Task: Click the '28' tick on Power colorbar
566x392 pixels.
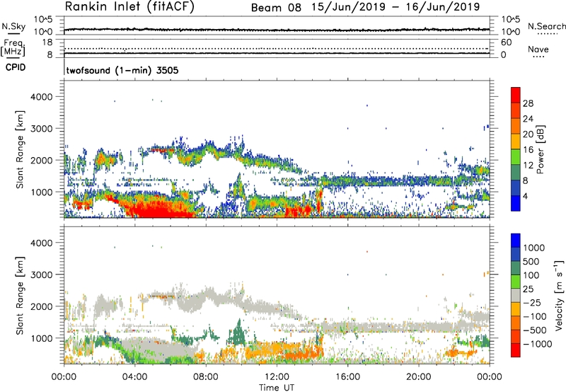Action: coord(528,103)
